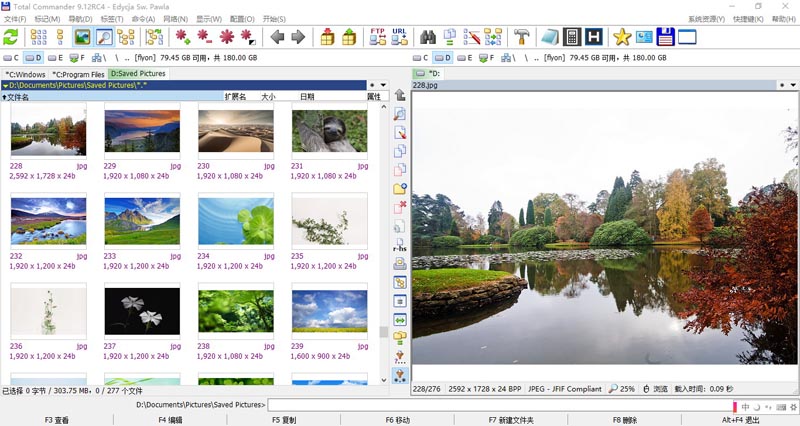Screen dimensions: 800x426
Task: Click the green Refresh arrows toolbar icon
Action: coord(11,37)
